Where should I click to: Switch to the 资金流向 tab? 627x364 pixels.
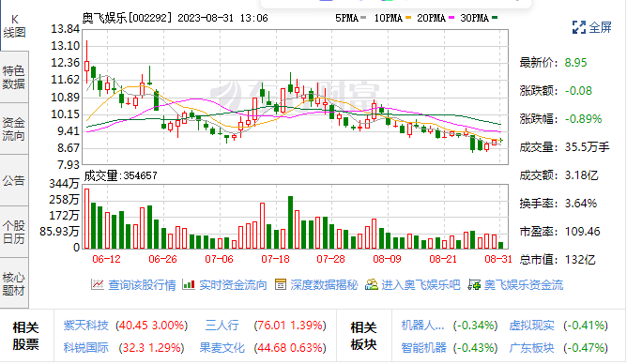14,129
